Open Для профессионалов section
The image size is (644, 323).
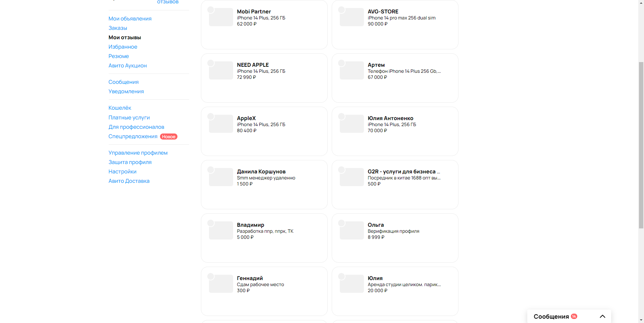click(x=136, y=127)
